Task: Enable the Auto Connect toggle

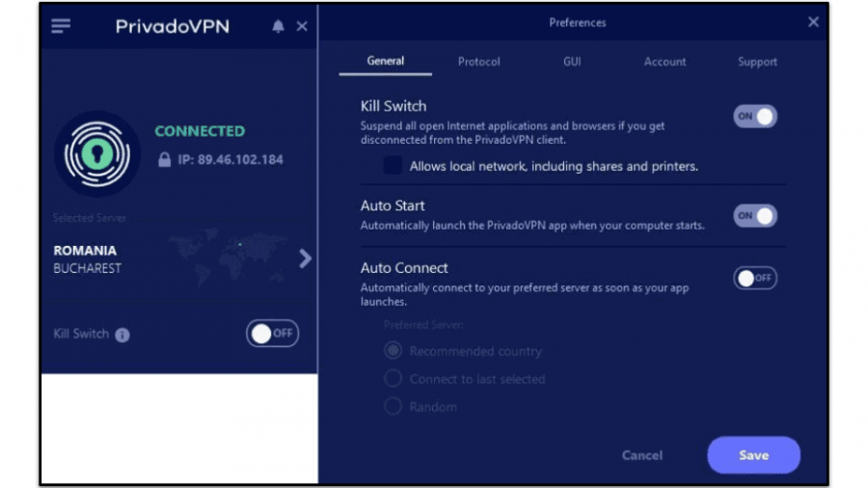Action: click(x=755, y=279)
